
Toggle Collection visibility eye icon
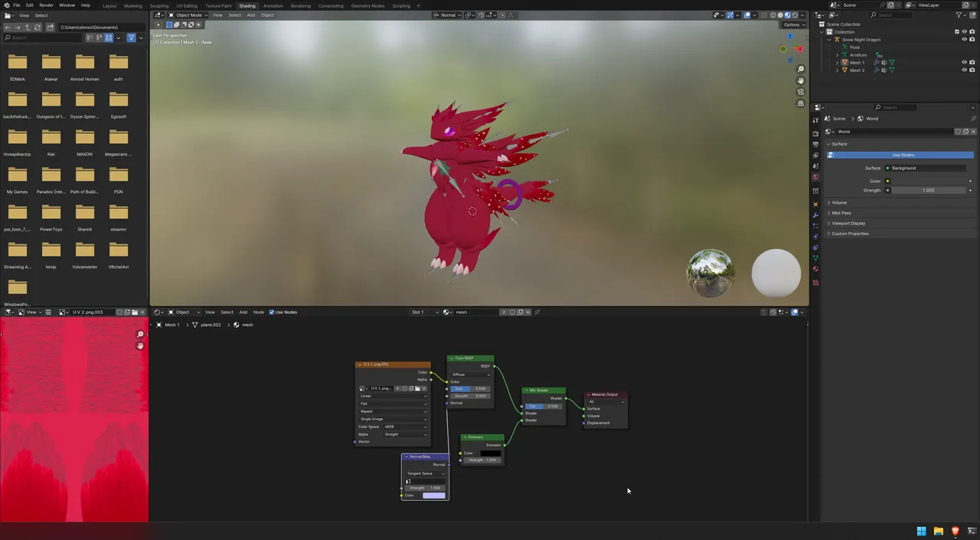(x=964, y=32)
